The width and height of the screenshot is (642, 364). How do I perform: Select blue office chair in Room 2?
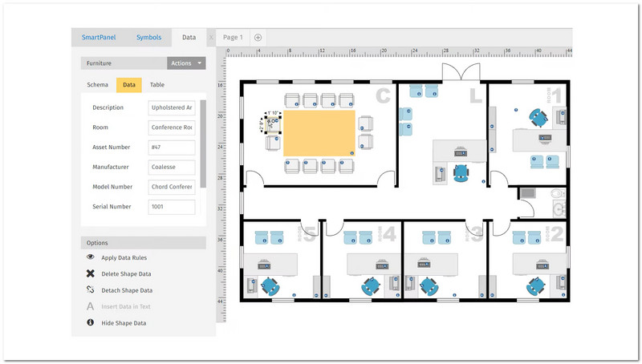coord(536,286)
